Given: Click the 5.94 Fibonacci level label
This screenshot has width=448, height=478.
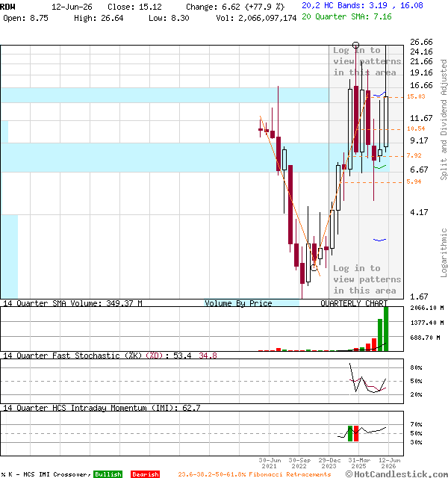Looking at the screenshot, I should pos(414,181).
